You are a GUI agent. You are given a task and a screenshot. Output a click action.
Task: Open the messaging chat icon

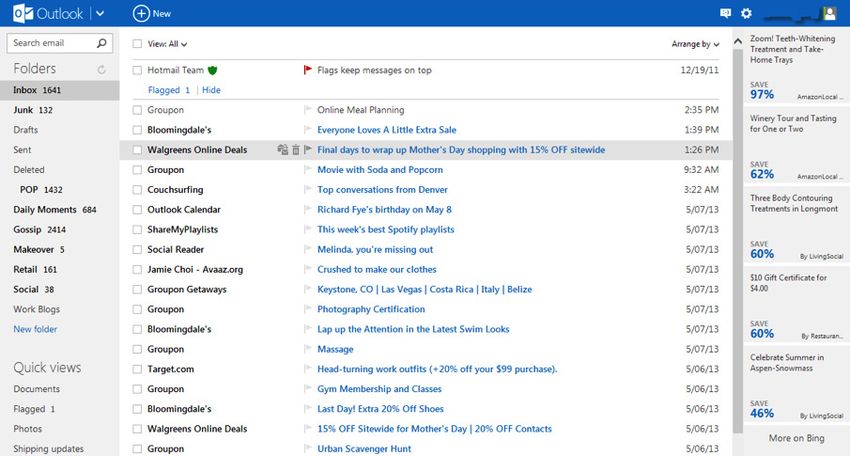pyautogui.click(x=725, y=14)
